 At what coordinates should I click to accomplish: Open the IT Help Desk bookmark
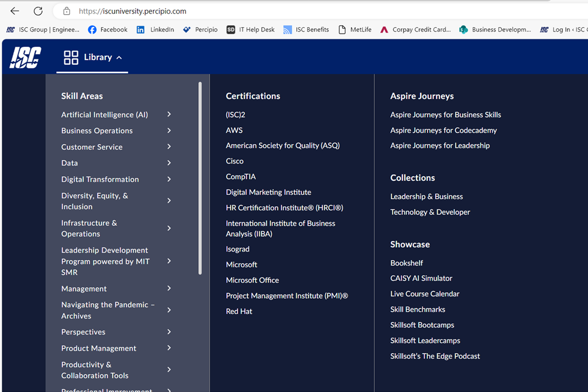(250, 29)
